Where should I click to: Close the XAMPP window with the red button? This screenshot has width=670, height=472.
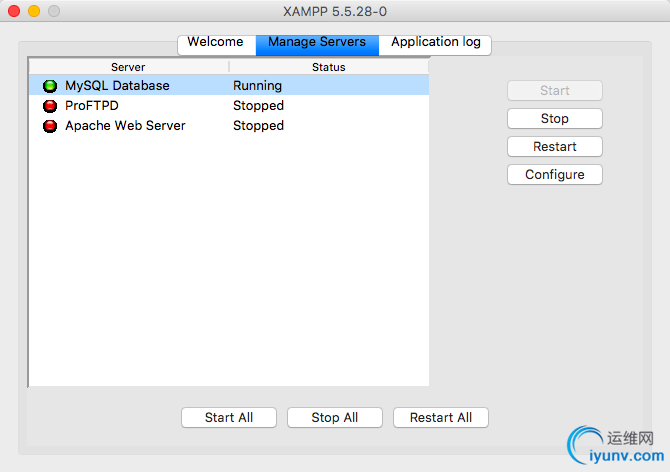(14, 11)
